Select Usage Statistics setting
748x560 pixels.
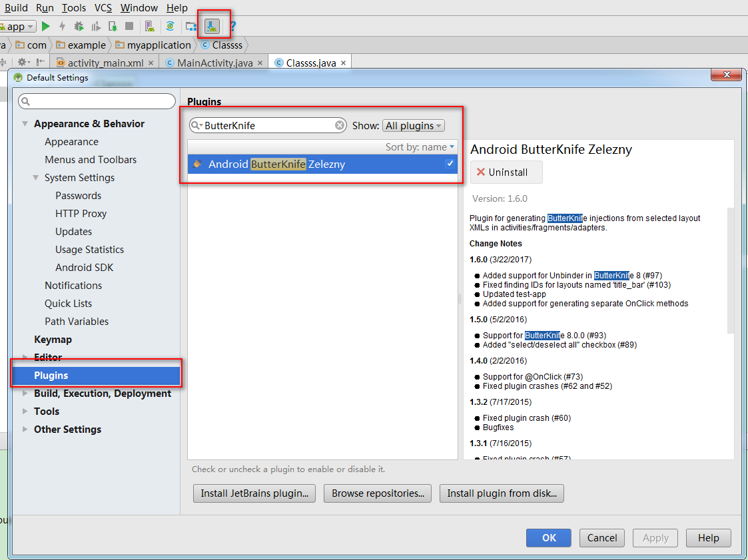tap(89, 250)
